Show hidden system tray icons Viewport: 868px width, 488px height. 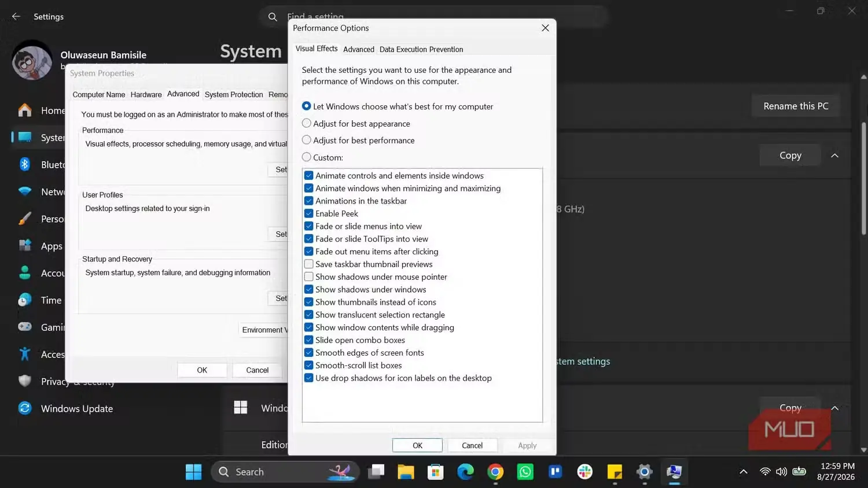[x=744, y=472]
